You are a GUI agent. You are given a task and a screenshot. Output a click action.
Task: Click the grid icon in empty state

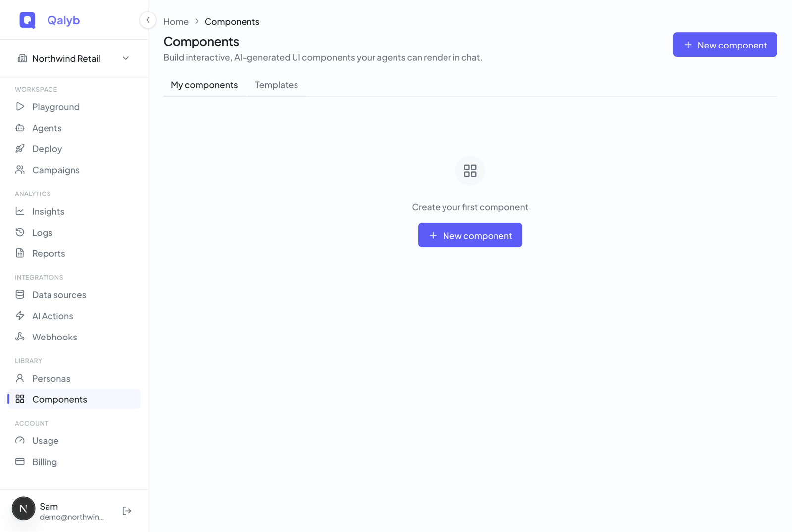tap(470, 171)
